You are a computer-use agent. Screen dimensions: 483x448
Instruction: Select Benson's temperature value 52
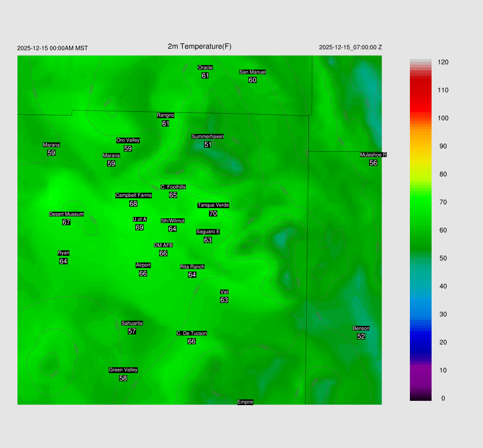(361, 336)
